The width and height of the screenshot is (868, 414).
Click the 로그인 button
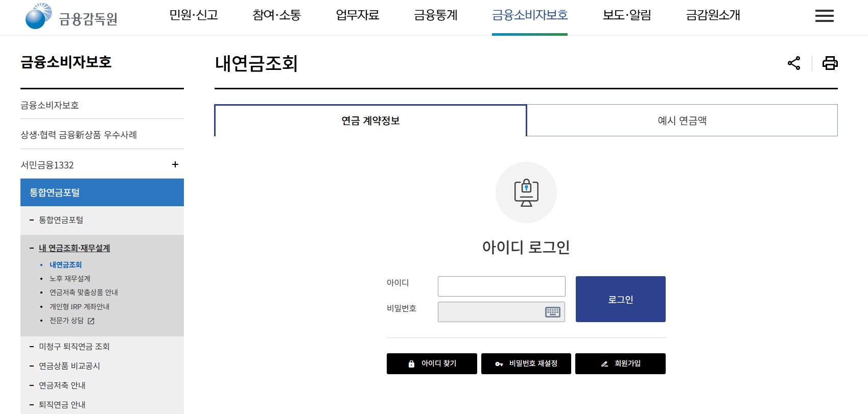[x=621, y=299]
